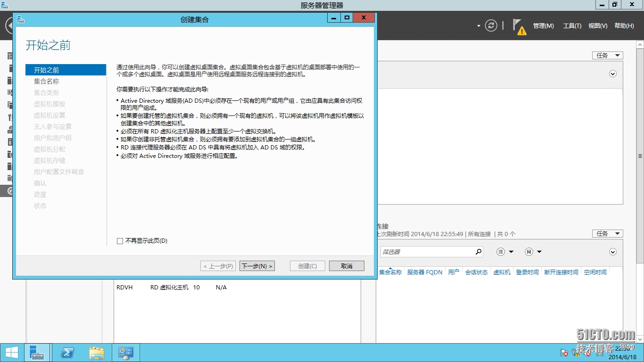This screenshot has width=644, height=362.
Task: Check the 不再显示此页(D) checkbox
Action: click(x=120, y=241)
